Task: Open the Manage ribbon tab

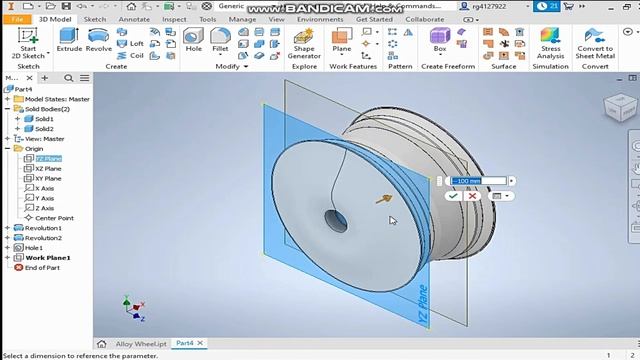Action: [242, 19]
